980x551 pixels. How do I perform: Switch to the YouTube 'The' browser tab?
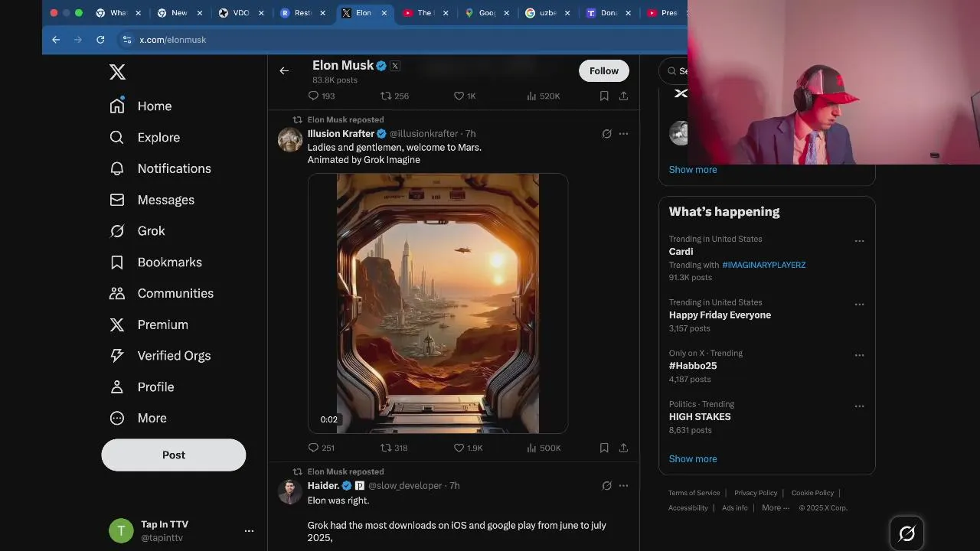point(425,13)
